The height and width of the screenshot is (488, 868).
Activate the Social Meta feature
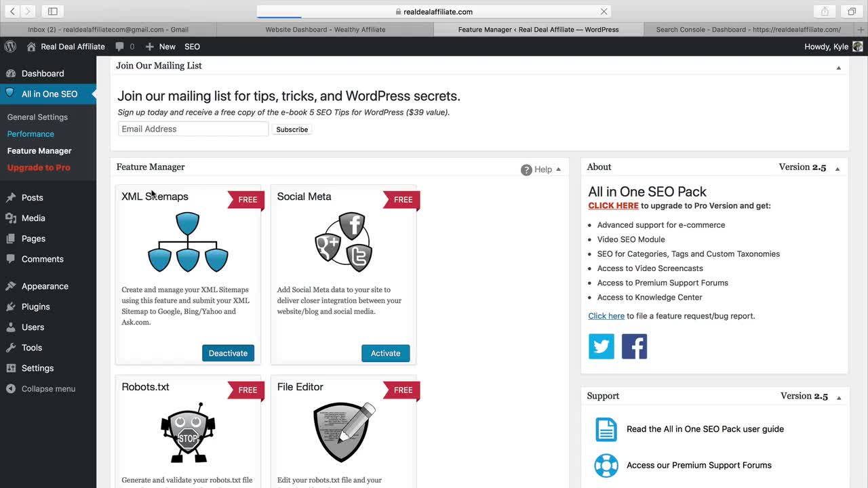[x=385, y=353]
